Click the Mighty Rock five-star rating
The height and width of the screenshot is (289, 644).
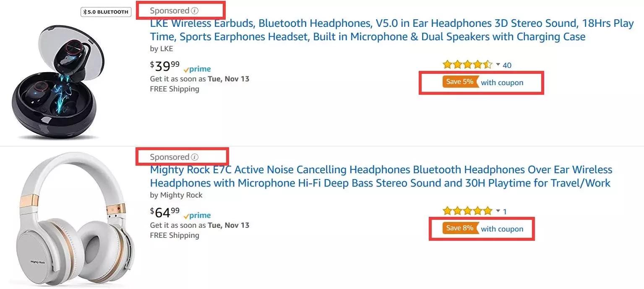pos(467,211)
